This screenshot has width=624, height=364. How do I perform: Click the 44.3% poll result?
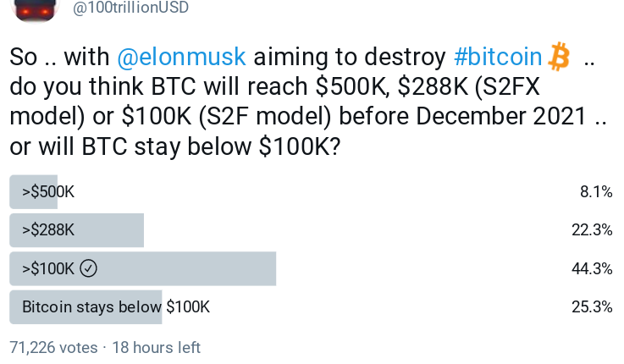592,268
